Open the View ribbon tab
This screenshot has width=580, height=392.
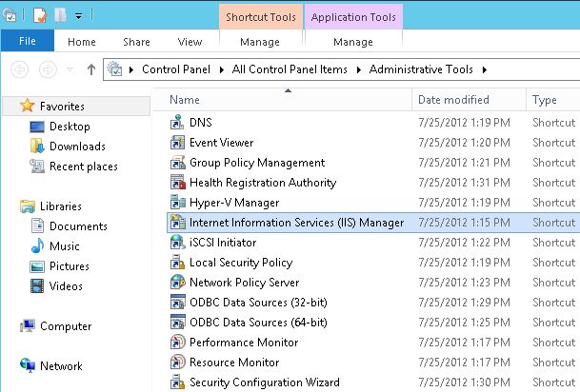click(190, 42)
